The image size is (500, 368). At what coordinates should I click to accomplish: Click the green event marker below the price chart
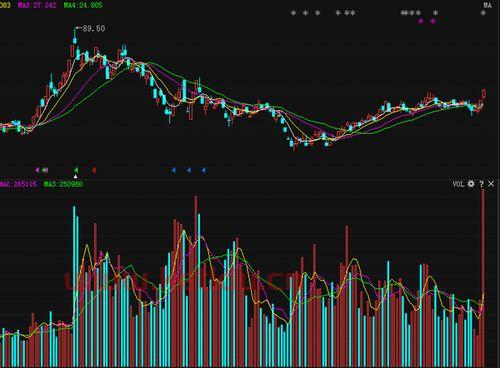pos(76,170)
